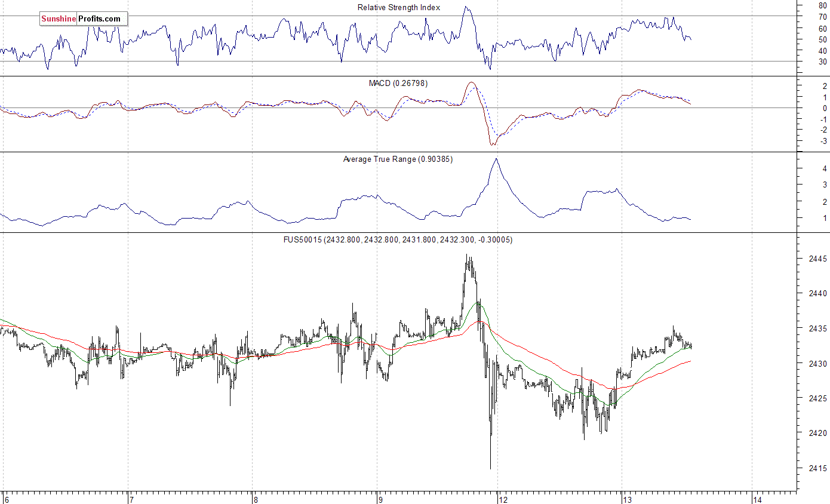Click date label 12 on time axis
830x504 pixels.
[503, 500]
